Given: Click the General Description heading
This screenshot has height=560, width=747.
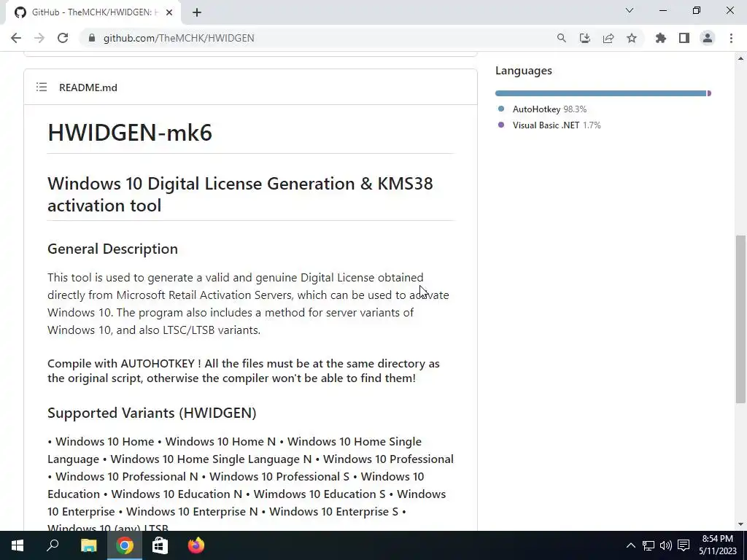Looking at the screenshot, I should point(112,249).
